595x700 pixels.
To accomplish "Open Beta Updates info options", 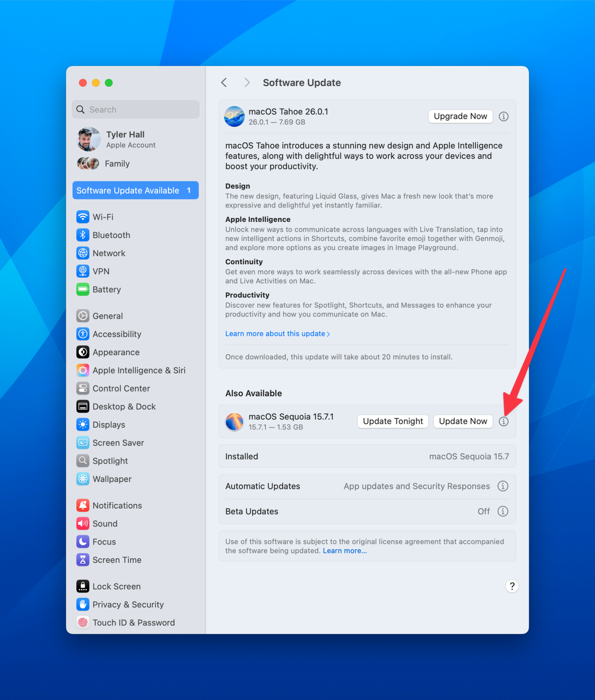I will pyautogui.click(x=503, y=511).
